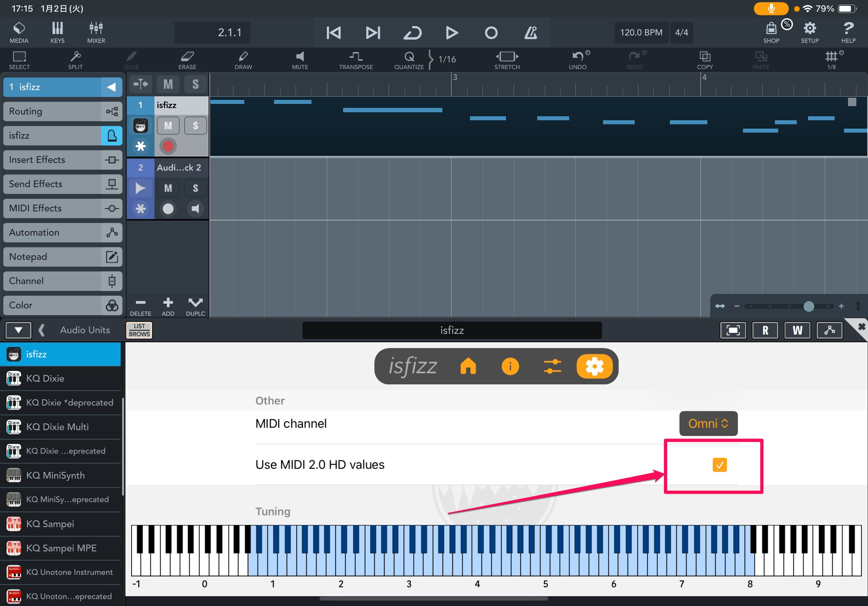This screenshot has width=868, height=606.
Task: Open the Routing inspector section
Action: pyautogui.click(x=63, y=112)
